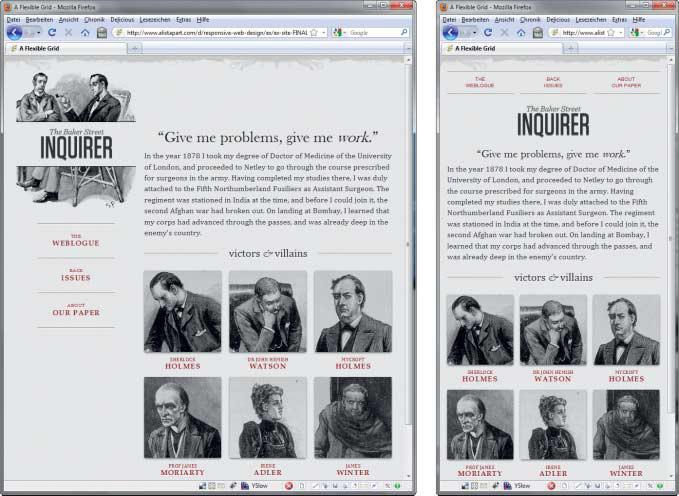Reload the page in the left browser window

(x=53, y=32)
